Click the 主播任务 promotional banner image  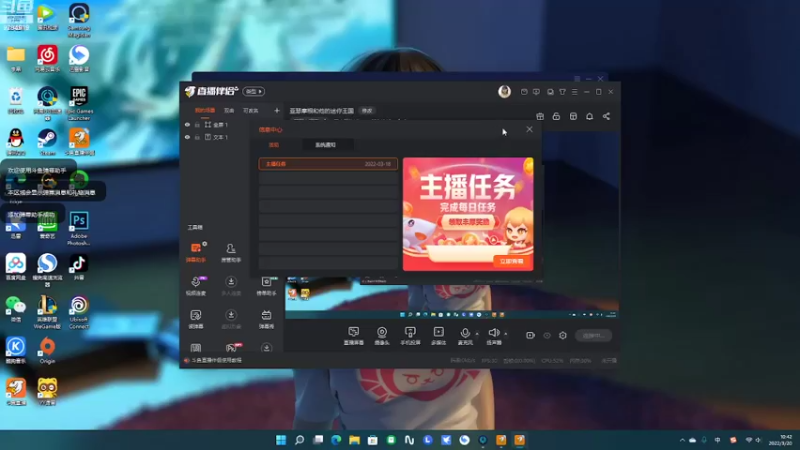(x=468, y=214)
